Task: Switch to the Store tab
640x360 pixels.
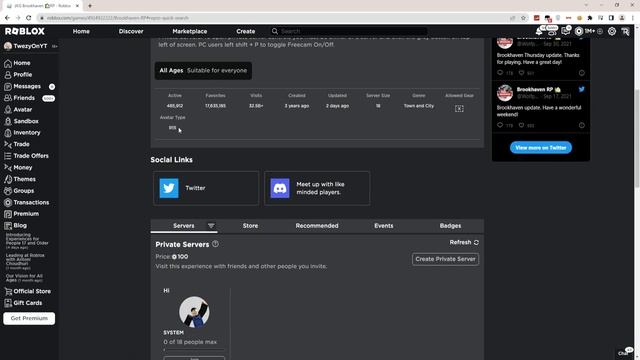Action: [250, 226]
